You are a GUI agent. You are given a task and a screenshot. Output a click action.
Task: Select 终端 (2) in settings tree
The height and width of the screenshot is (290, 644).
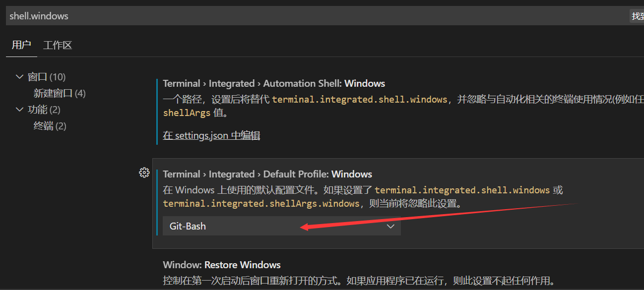pos(50,126)
